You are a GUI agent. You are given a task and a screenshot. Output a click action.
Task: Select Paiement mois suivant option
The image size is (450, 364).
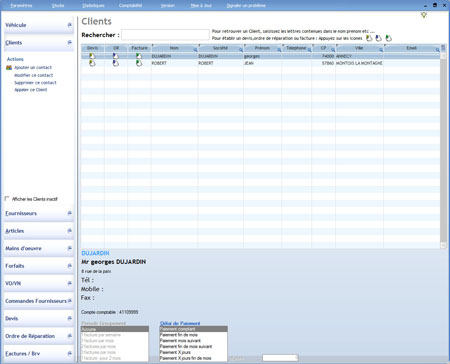point(193,341)
